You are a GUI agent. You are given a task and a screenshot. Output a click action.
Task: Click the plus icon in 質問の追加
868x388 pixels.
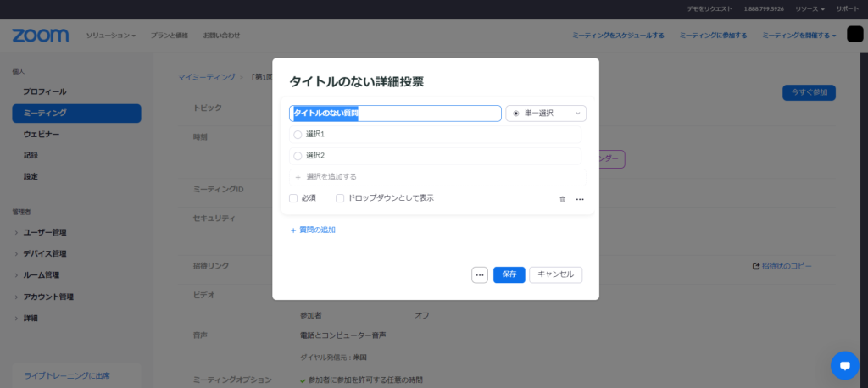point(293,230)
